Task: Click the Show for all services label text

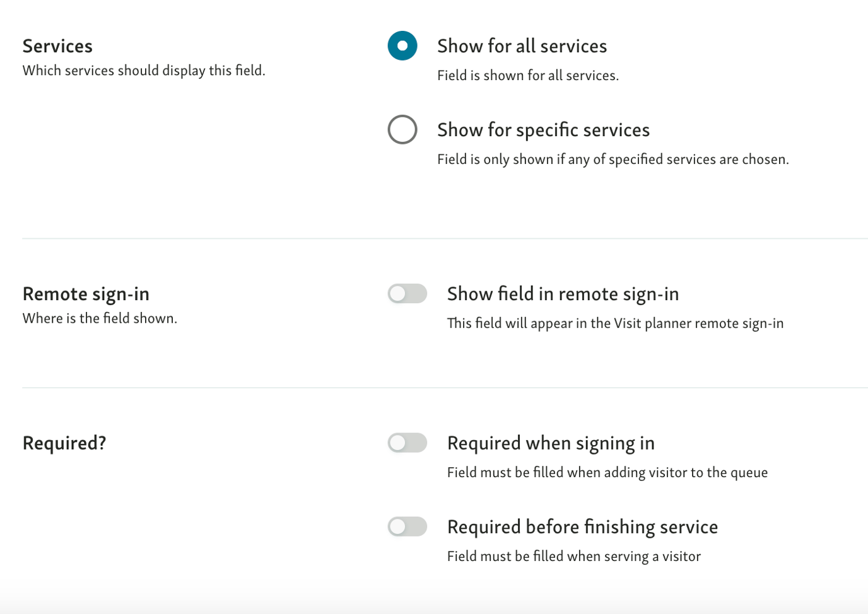Action: click(522, 45)
